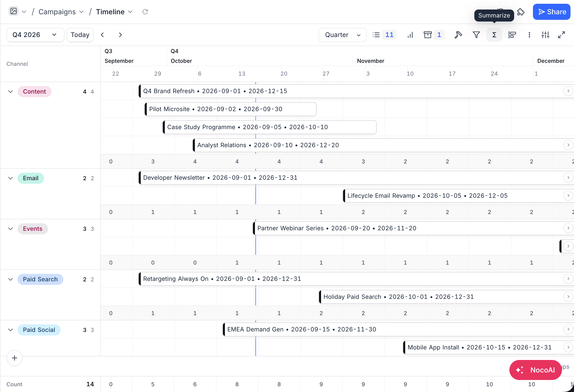Open the records list icon showing 11

pos(384,35)
